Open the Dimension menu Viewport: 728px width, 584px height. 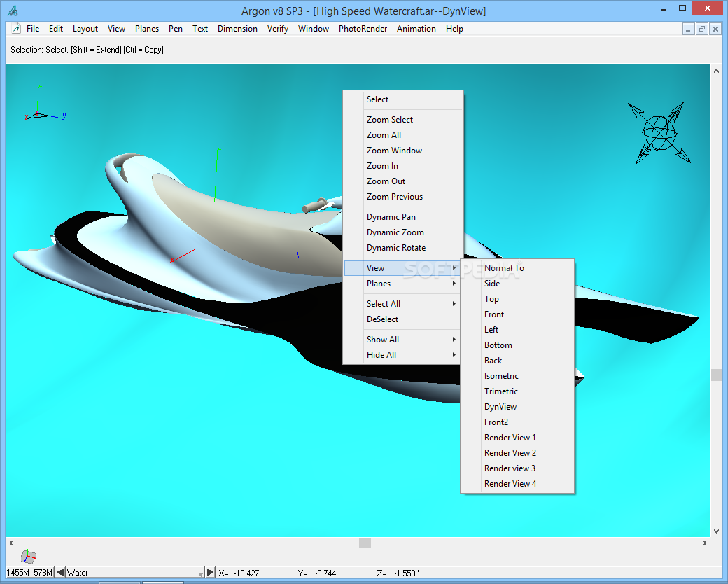237,28
